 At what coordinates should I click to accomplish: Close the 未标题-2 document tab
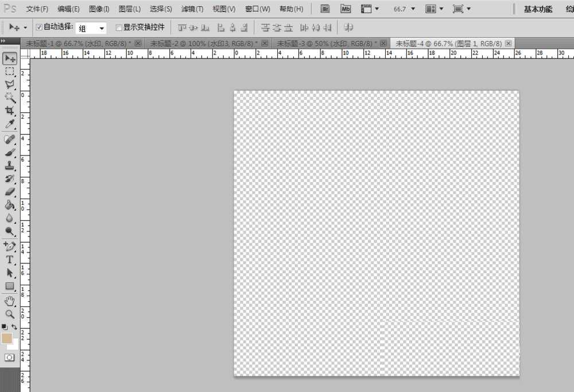(265, 44)
